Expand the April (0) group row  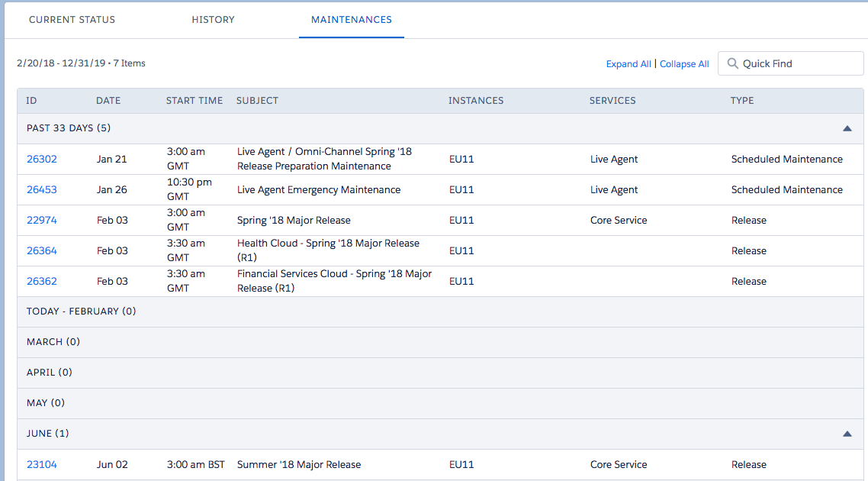pos(440,373)
